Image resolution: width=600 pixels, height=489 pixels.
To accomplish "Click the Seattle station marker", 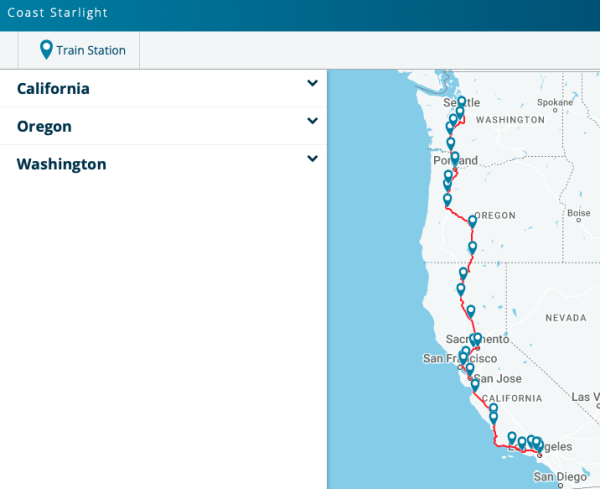I will 462,102.
